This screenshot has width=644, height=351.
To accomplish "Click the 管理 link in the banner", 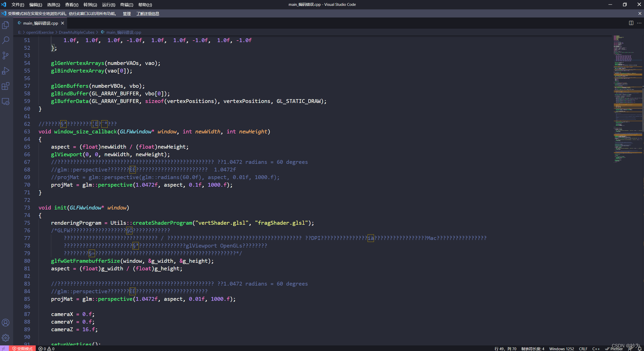I will (x=127, y=13).
